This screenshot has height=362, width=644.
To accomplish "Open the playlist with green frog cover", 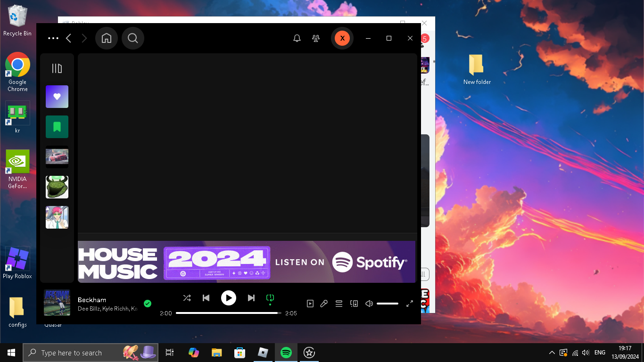I will (57, 187).
